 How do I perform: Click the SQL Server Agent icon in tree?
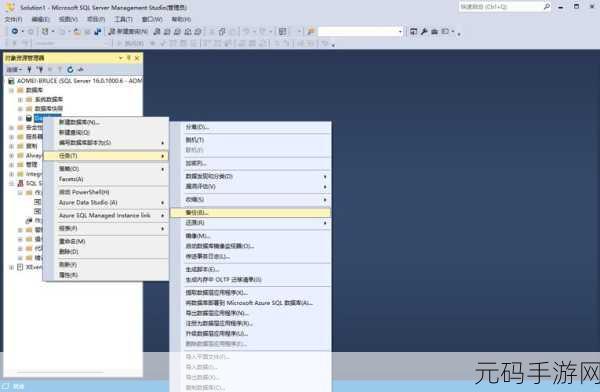pos(20,183)
